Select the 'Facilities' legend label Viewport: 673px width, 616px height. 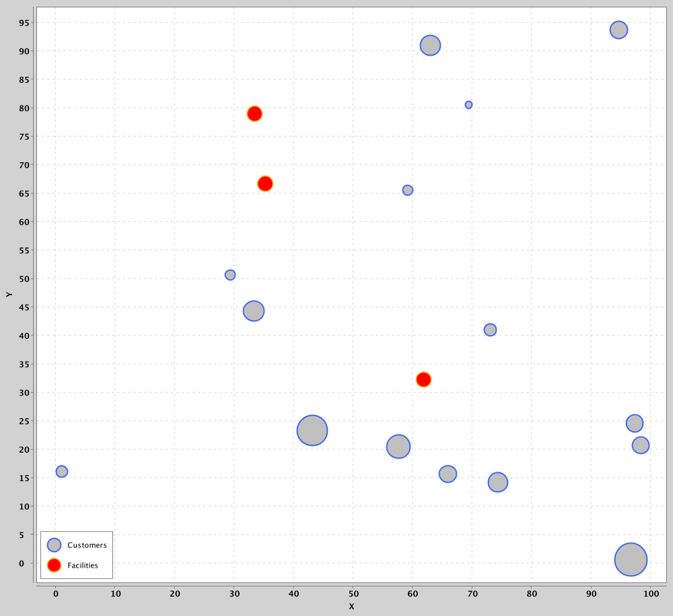83,565
